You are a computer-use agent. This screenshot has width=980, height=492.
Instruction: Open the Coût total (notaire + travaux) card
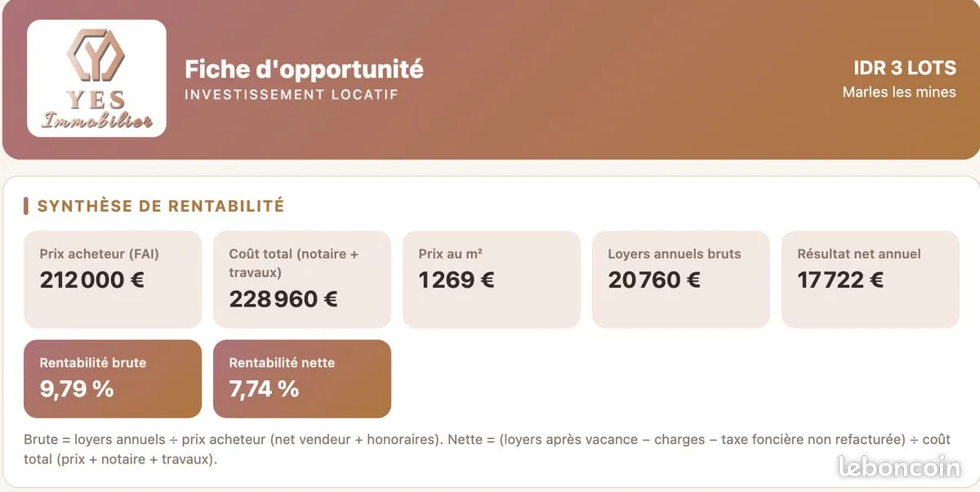[x=302, y=280]
